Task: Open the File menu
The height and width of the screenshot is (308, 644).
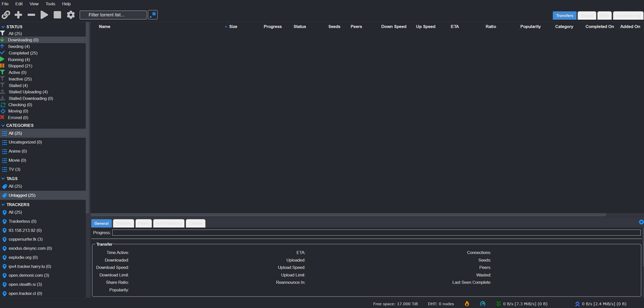Action: click(5, 4)
